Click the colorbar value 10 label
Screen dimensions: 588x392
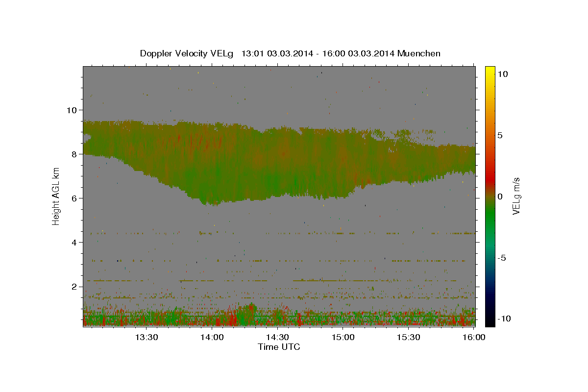pyautogui.click(x=502, y=73)
